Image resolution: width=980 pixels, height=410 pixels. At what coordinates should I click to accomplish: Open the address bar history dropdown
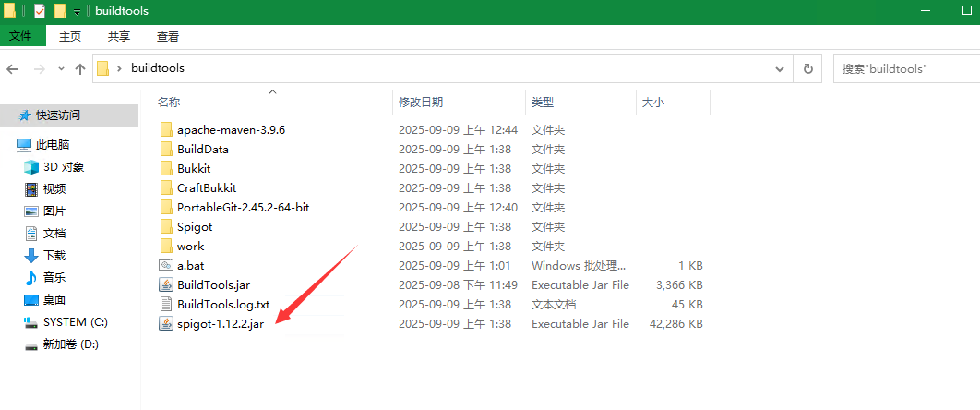[x=781, y=68]
